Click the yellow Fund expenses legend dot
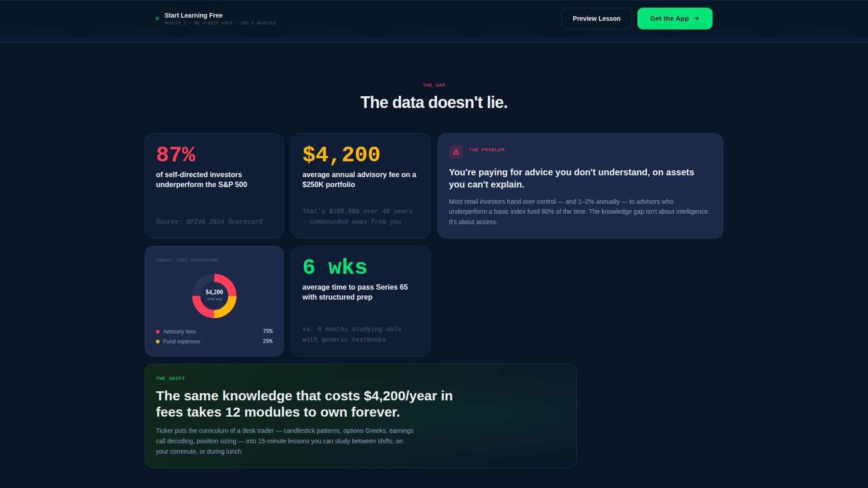The width and height of the screenshot is (868, 488). [157, 341]
